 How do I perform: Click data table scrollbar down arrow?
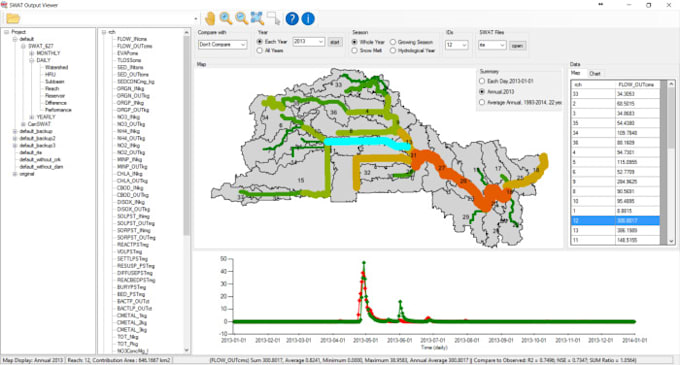pyautogui.click(x=671, y=241)
